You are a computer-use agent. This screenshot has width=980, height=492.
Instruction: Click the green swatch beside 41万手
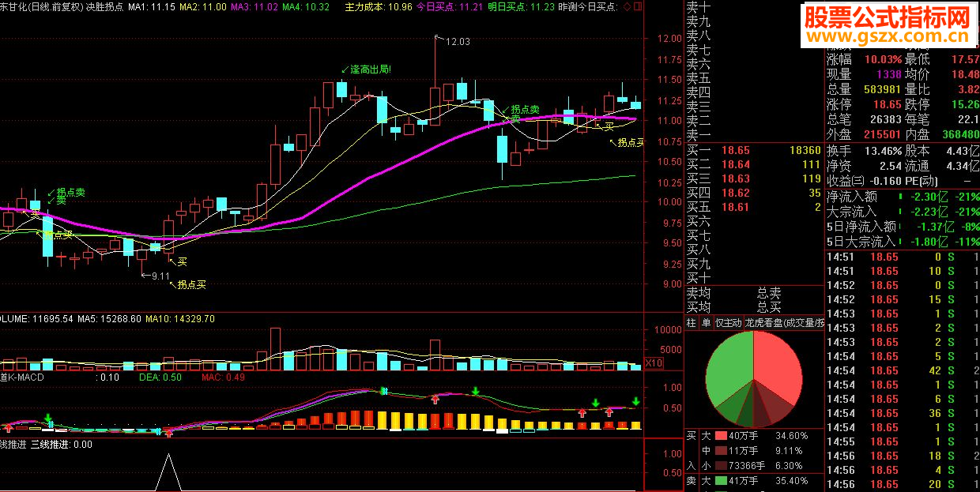[x=720, y=480]
